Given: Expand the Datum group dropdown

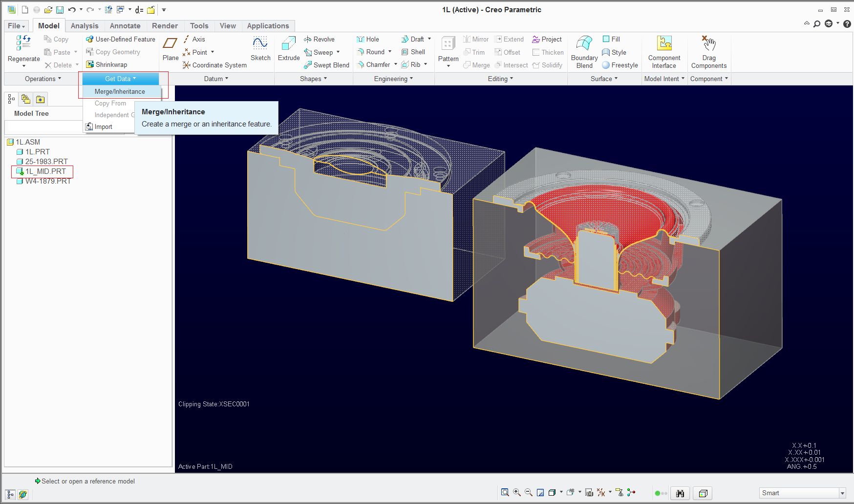Looking at the screenshot, I should pos(216,79).
